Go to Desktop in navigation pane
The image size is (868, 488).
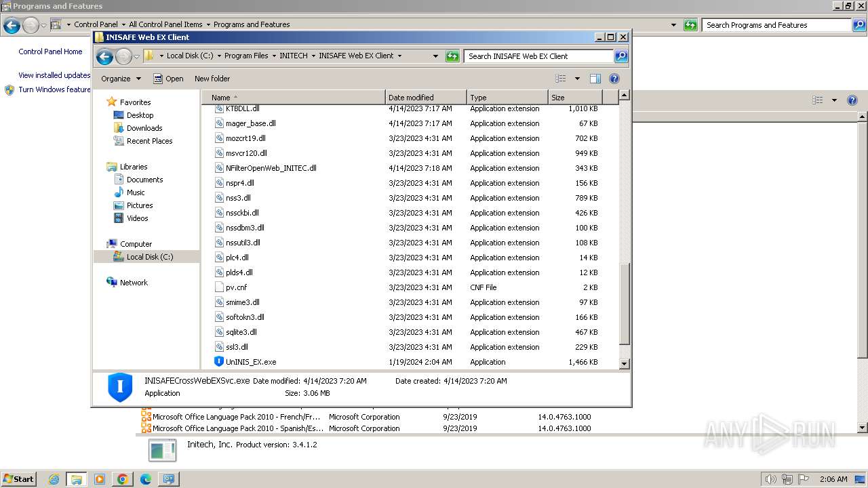click(x=140, y=115)
